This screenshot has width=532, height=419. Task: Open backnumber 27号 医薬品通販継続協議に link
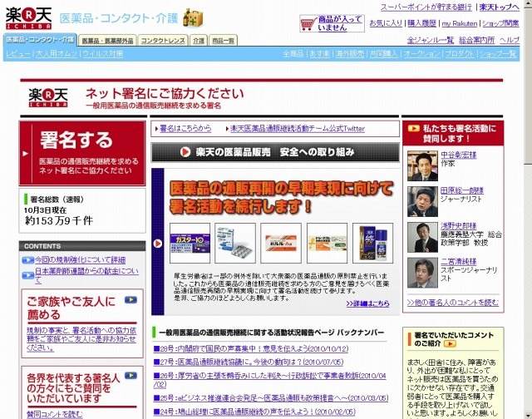tap(249, 362)
